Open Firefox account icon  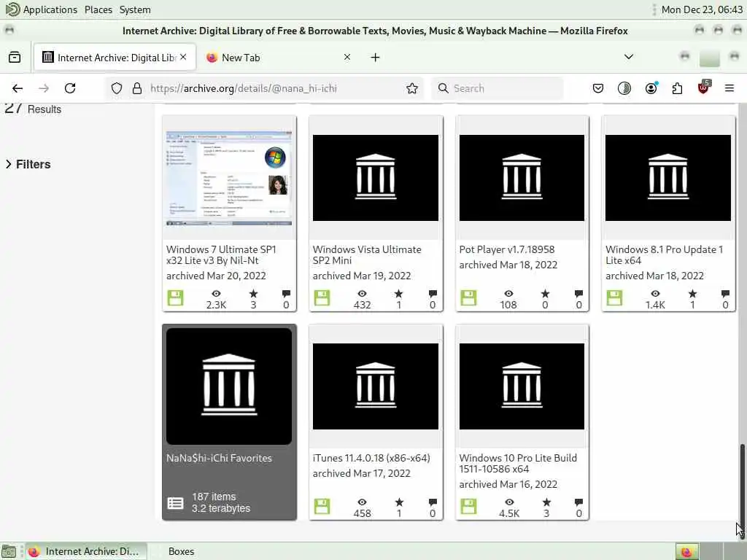coord(651,88)
